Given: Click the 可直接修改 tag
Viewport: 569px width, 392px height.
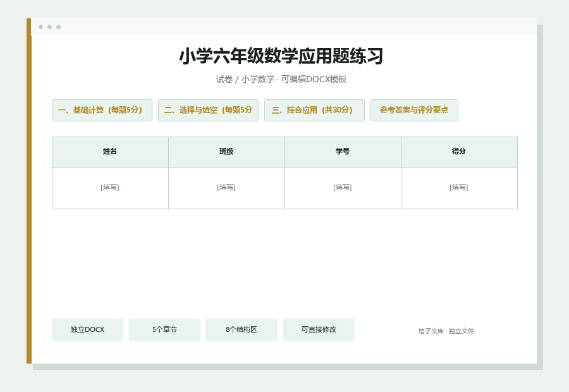Looking at the screenshot, I should (319, 329).
